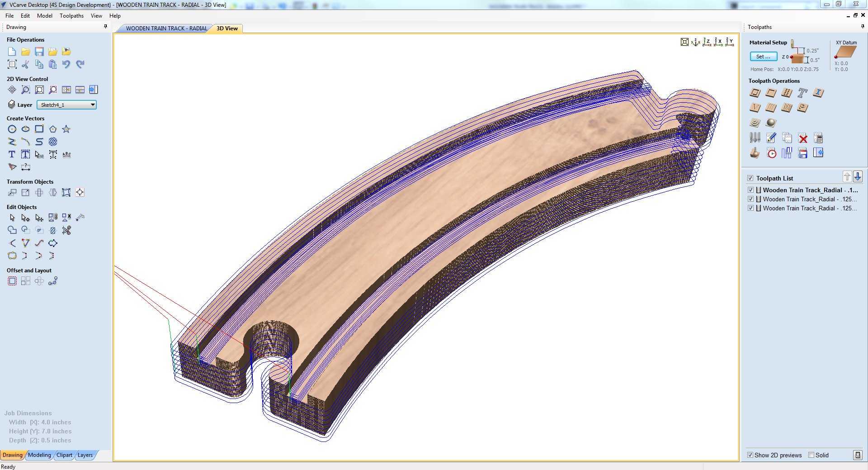
Task: Click the Offset Vectors tool
Action: 12,281
